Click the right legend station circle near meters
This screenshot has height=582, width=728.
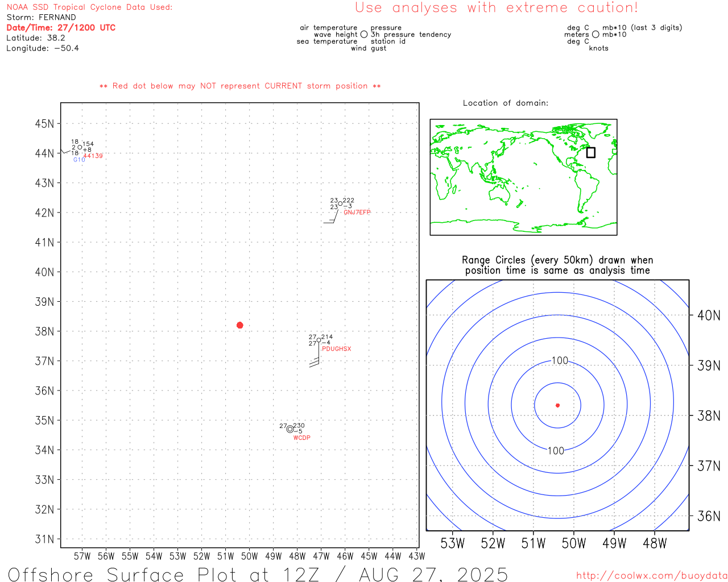(595, 34)
